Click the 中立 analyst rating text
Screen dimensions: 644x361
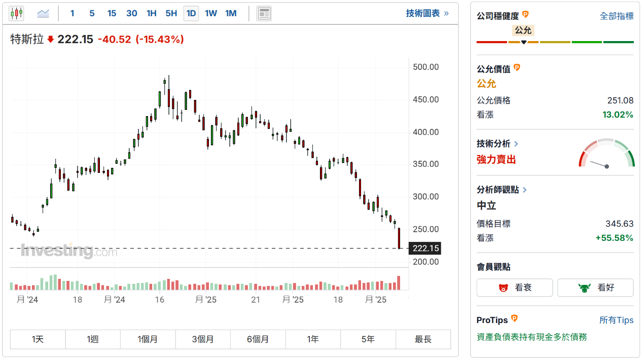pos(486,205)
